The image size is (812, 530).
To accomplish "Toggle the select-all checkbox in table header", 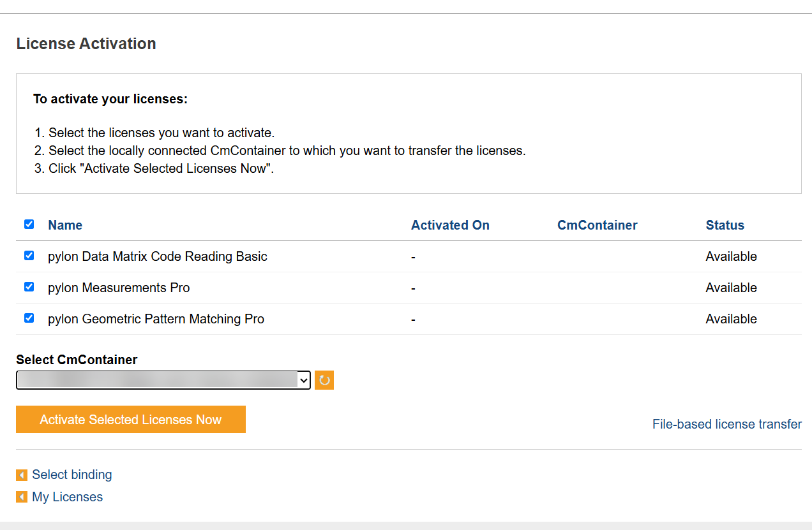I will (29, 225).
